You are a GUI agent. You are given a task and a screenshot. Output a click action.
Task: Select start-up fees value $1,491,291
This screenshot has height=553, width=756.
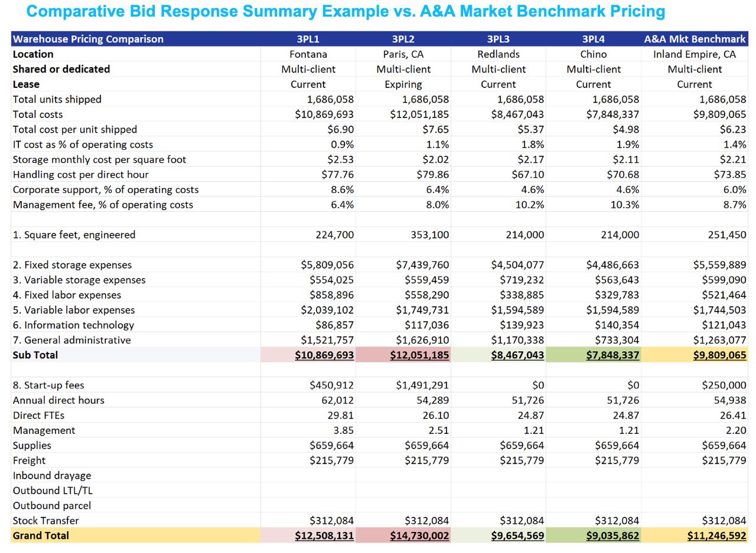point(422,385)
